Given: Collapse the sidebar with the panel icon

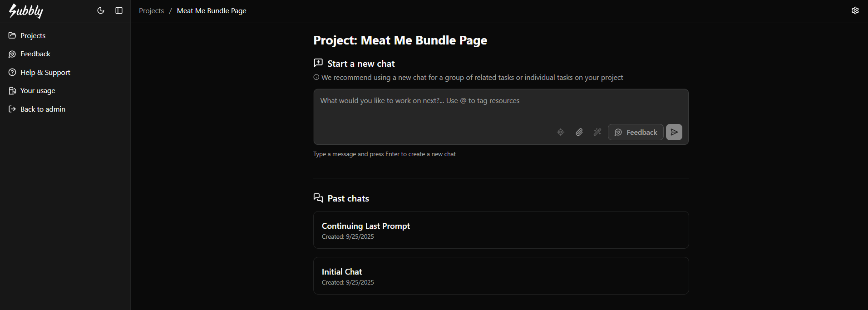Looking at the screenshot, I should 119,10.
